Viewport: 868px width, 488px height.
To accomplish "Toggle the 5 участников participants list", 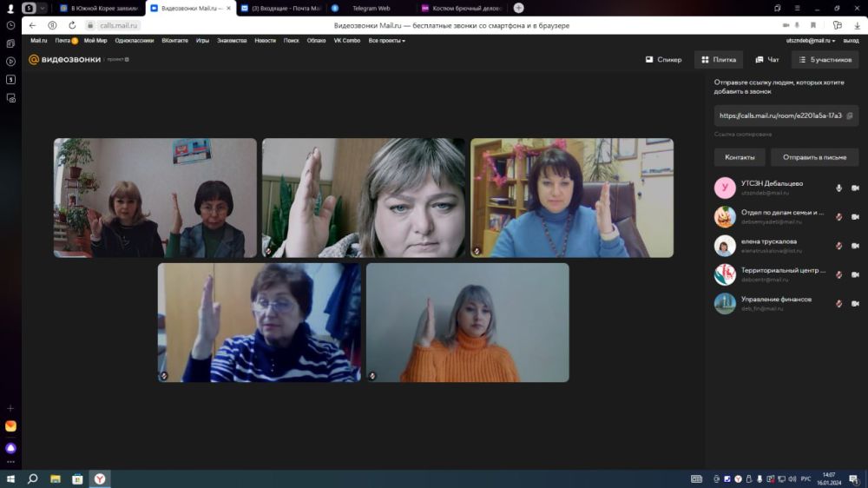I will point(825,59).
